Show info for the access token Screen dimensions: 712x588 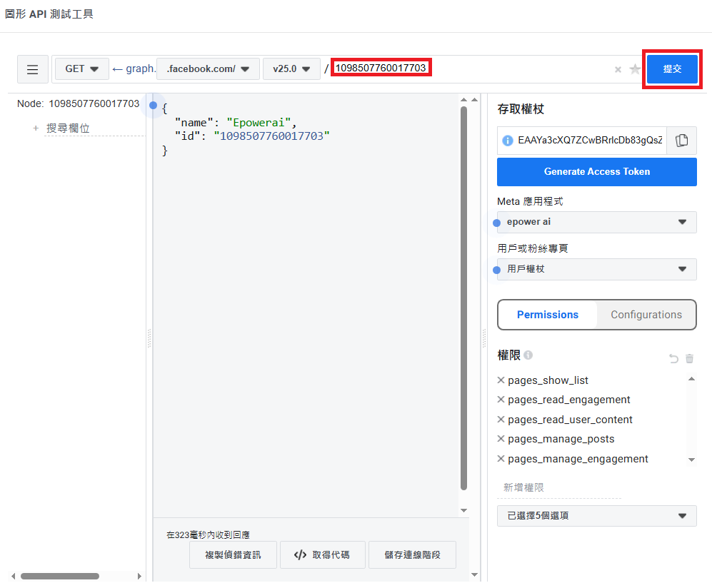(507, 141)
